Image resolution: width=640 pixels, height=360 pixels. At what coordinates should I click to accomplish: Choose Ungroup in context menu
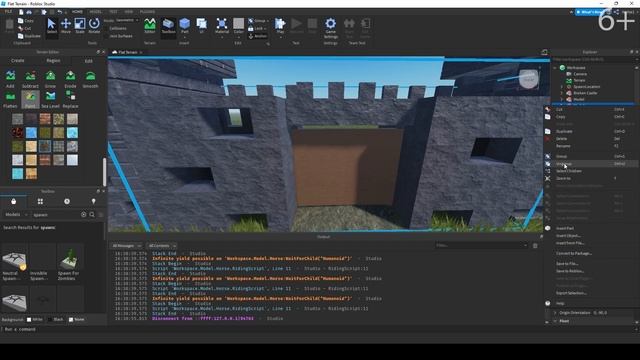[591, 164]
